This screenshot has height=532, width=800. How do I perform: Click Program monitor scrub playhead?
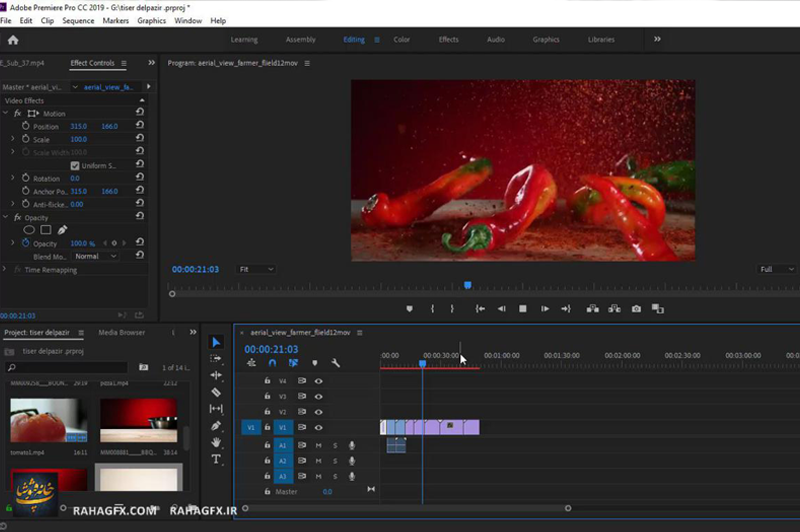[468, 285]
